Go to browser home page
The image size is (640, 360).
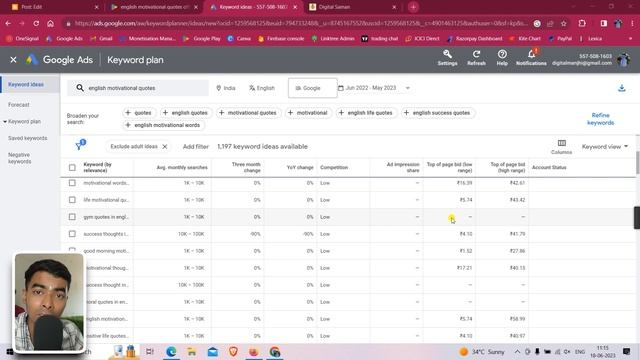pos(50,24)
